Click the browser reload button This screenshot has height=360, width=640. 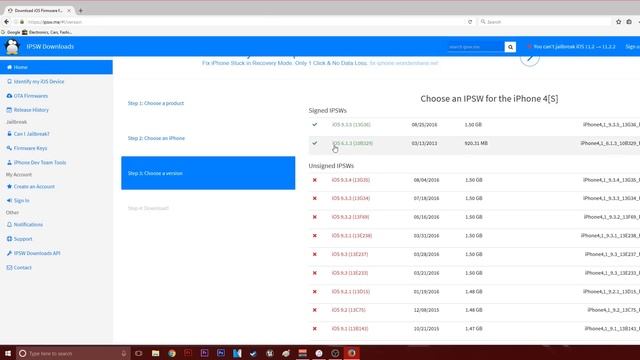tap(470, 22)
